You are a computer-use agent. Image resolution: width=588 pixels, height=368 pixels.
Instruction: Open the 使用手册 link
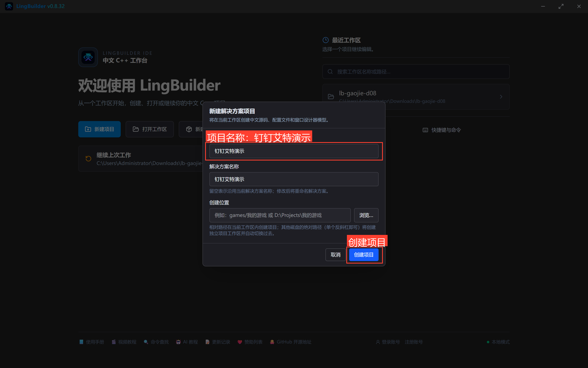click(x=92, y=342)
